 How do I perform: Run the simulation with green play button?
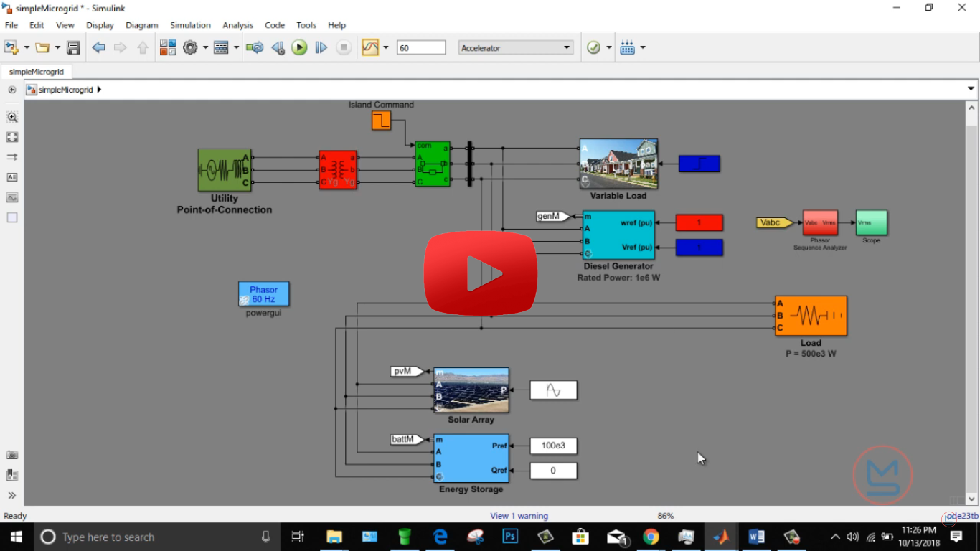pos(299,47)
